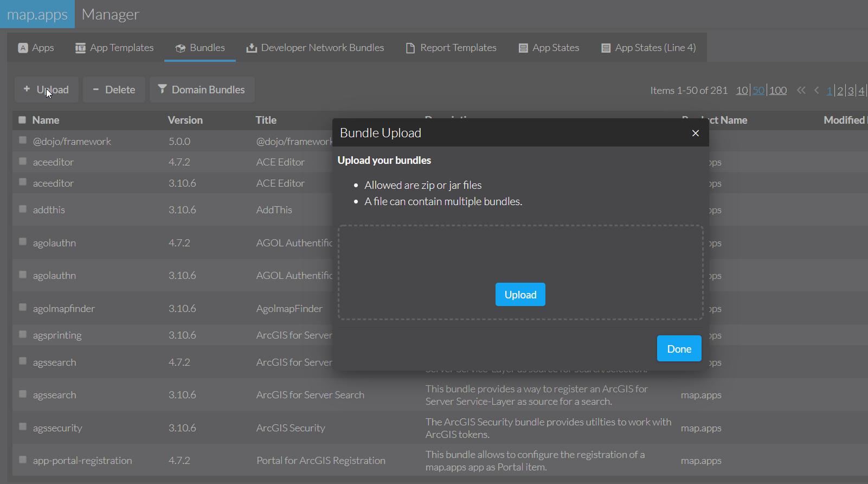Close the Bundle Upload dialog
The image size is (868, 484).
(x=696, y=133)
